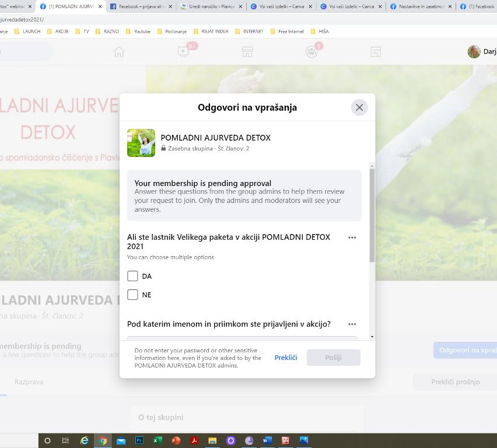Image resolution: width=497 pixels, height=448 pixels.
Task: Open Adobe Acrobat from the taskbar
Action: pyautogui.click(x=194, y=440)
